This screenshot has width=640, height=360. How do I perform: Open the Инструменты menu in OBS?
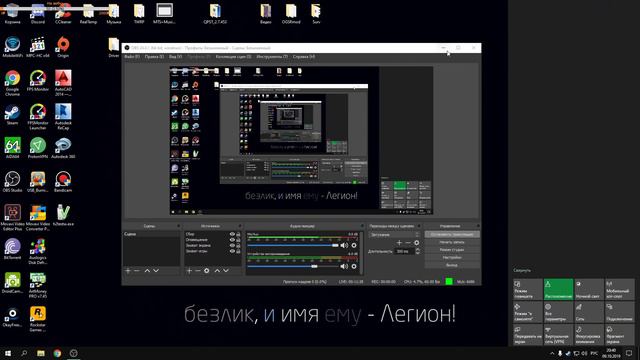(272, 57)
